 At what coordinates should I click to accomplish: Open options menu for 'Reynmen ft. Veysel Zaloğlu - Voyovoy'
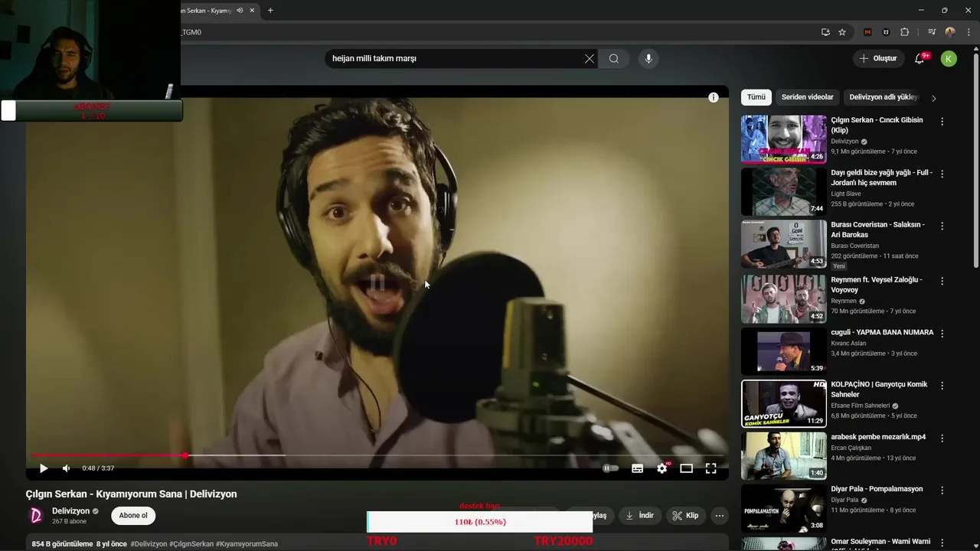click(x=942, y=281)
